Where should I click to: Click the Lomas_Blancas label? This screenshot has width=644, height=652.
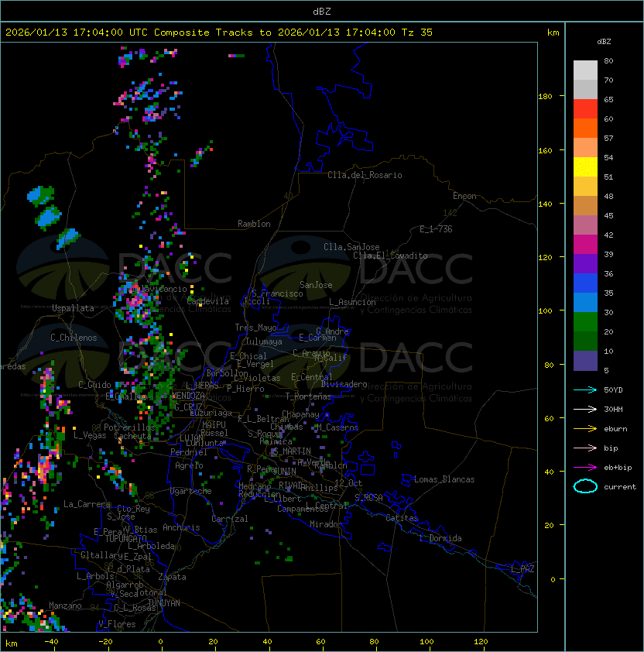point(444,479)
